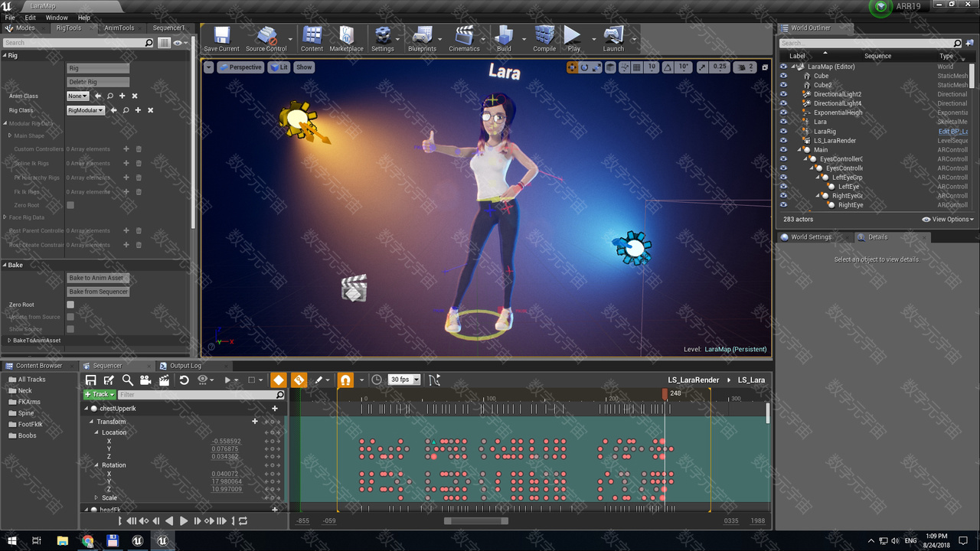
Task: Open Source Control from the toolbar
Action: tap(266, 38)
